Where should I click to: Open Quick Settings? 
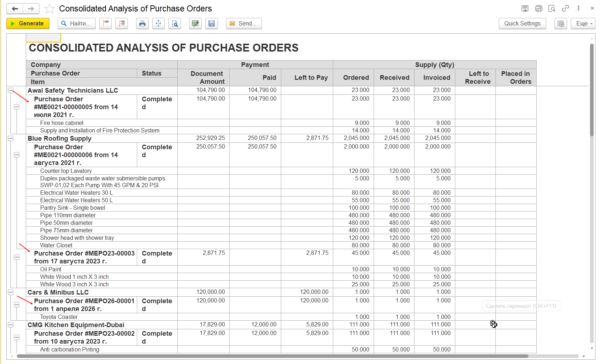[522, 24]
